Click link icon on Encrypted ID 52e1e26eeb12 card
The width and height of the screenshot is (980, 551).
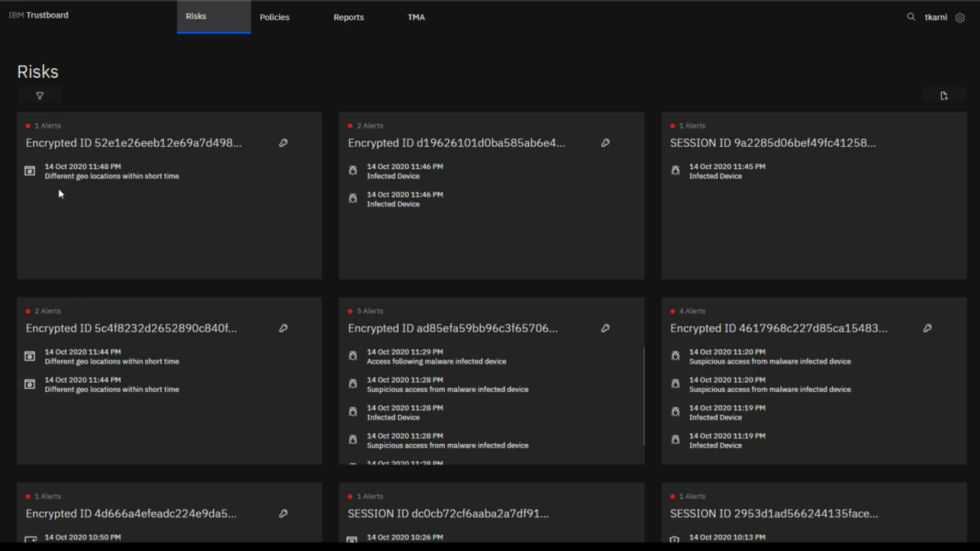283,143
